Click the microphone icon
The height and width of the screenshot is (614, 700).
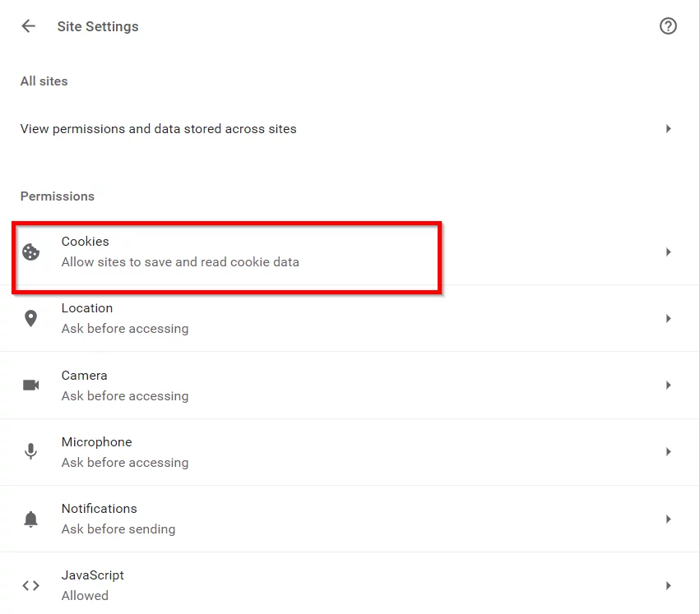[x=30, y=451]
